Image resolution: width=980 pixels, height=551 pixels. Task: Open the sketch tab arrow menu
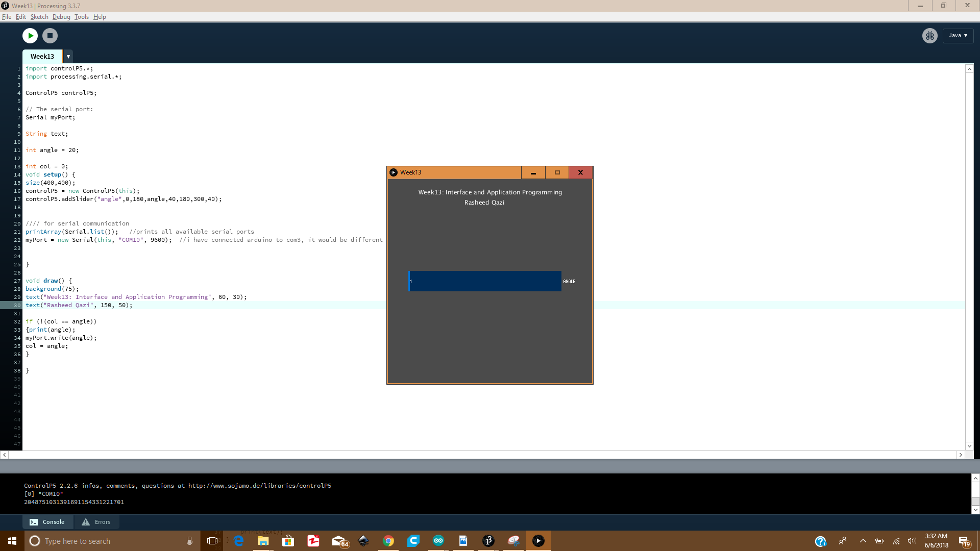point(68,57)
